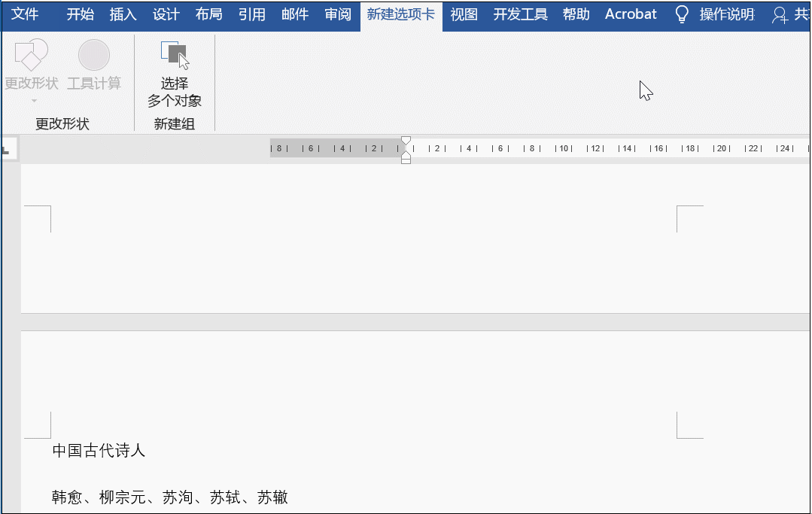Click the 新建组 group icon above 选择
Viewport: 812px width, 514px height.
point(174,50)
